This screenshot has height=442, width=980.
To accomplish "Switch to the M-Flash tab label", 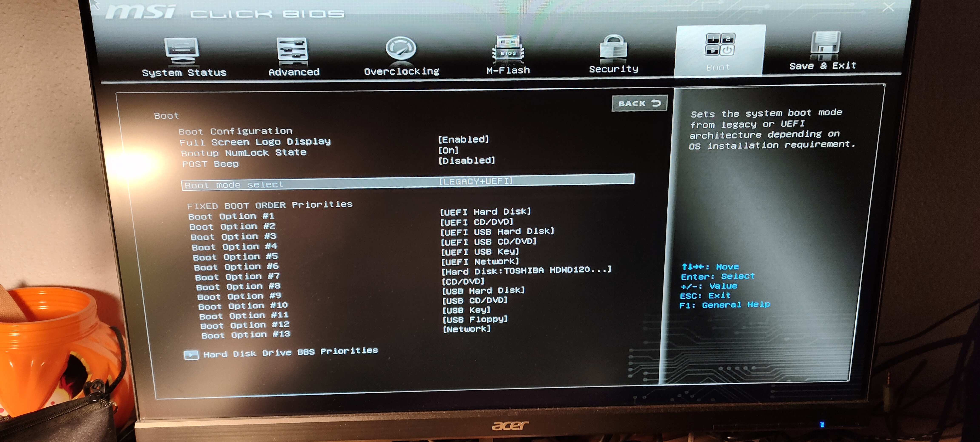I will [508, 70].
